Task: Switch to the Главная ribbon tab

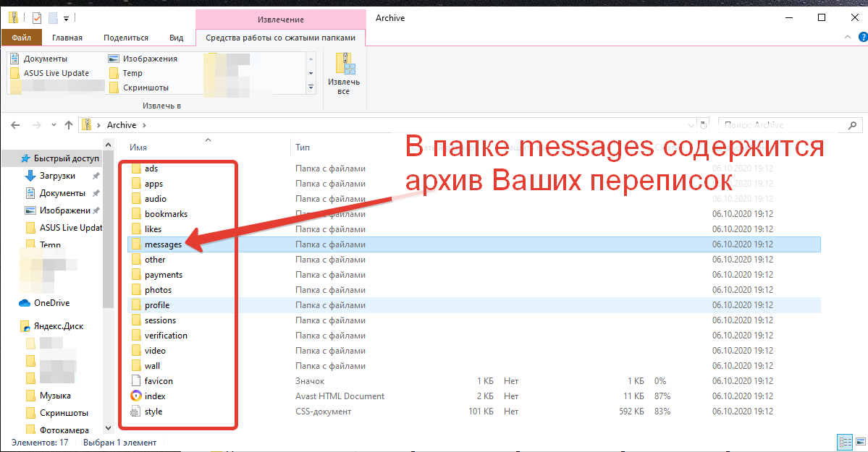Action: coord(67,38)
